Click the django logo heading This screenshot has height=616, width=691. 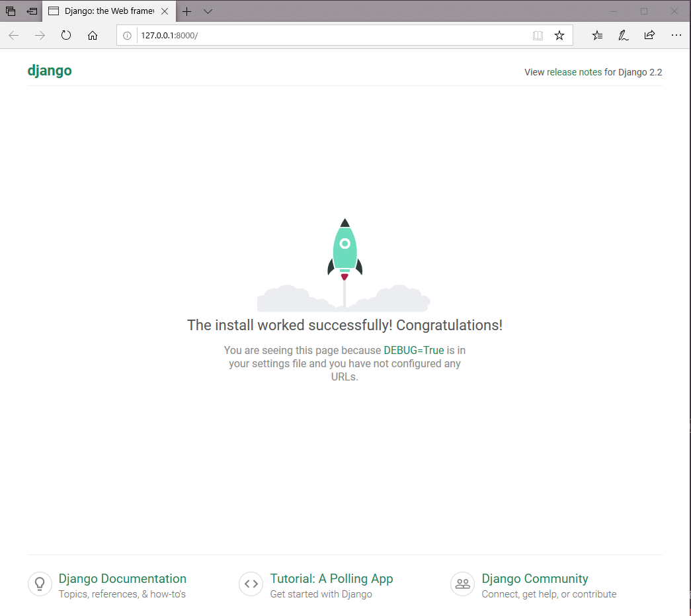tap(50, 71)
